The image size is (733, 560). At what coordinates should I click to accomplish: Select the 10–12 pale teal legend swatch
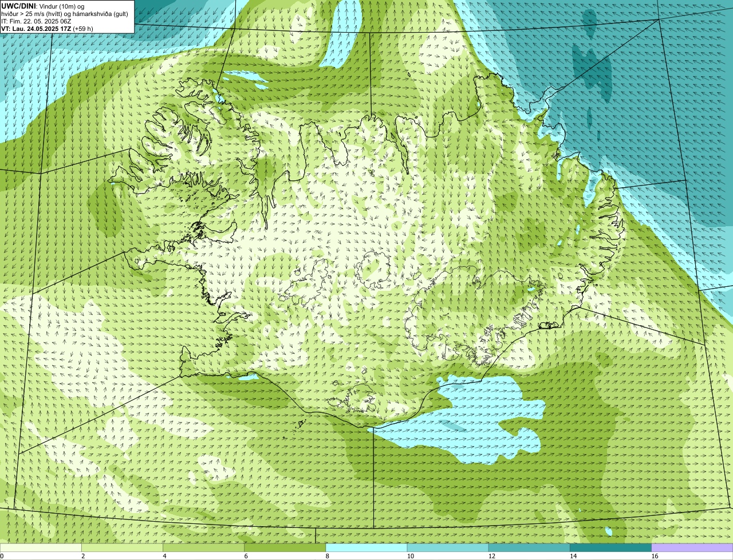tap(448, 547)
